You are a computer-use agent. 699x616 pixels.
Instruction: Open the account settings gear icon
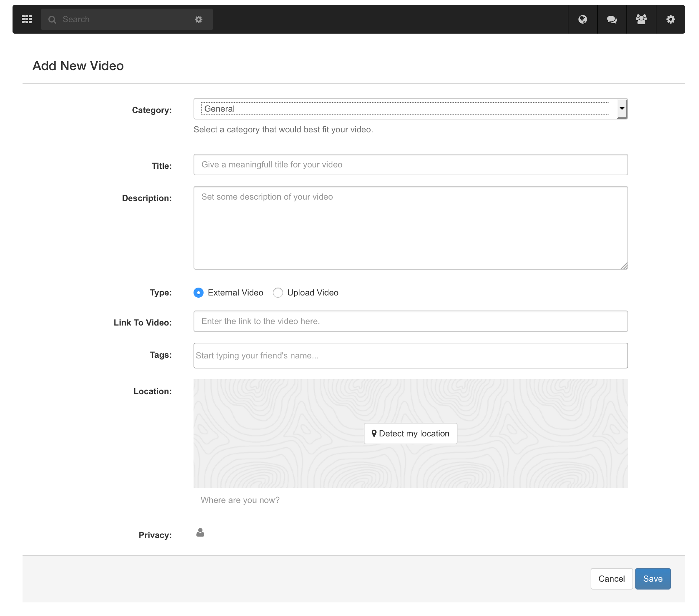[670, 19]
